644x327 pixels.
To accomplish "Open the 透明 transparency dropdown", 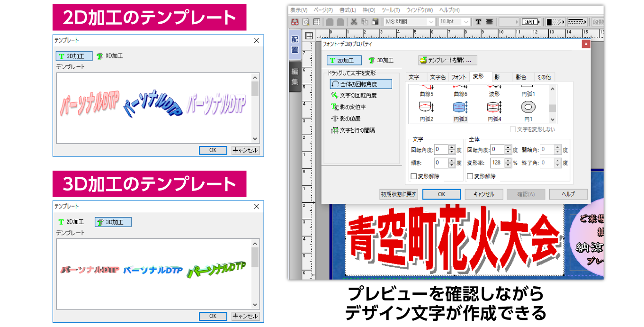I will [x=529, y=21].
